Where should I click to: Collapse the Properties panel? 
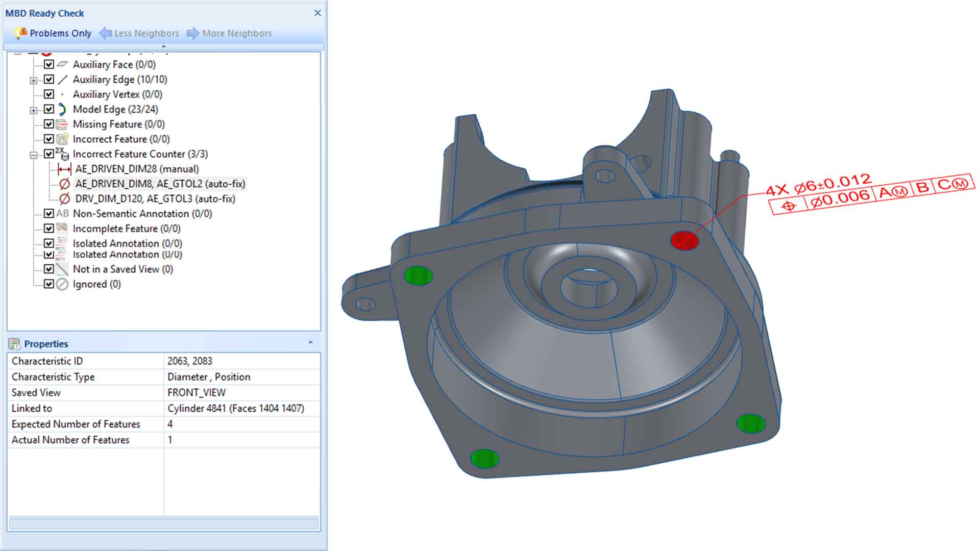310,342
